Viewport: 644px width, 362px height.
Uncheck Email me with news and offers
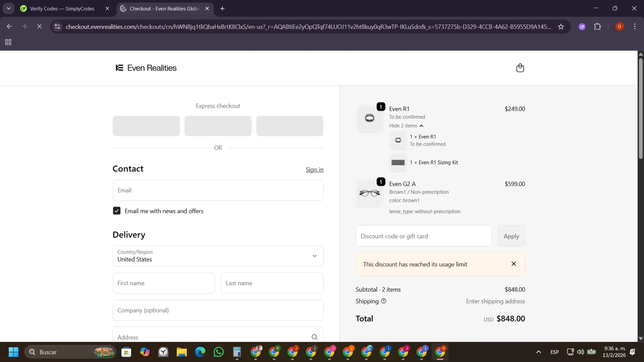pos(117,211)
